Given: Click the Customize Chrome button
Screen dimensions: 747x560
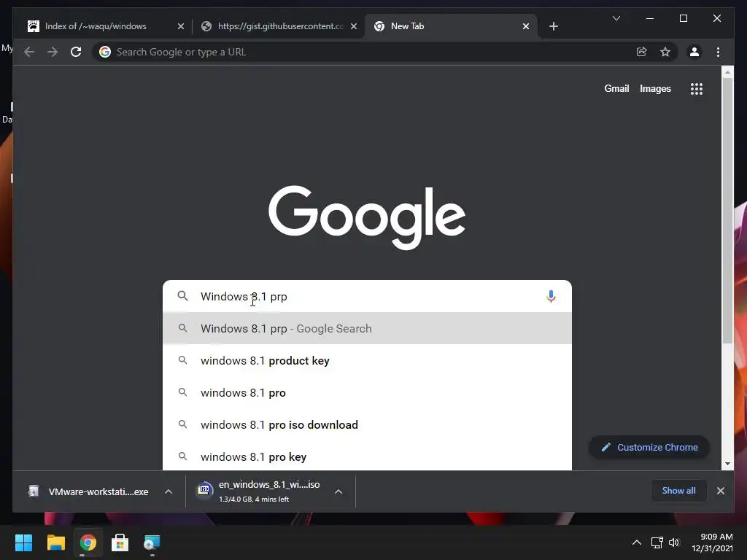Looking at the screenshot, I should click(x=649, y=447).
